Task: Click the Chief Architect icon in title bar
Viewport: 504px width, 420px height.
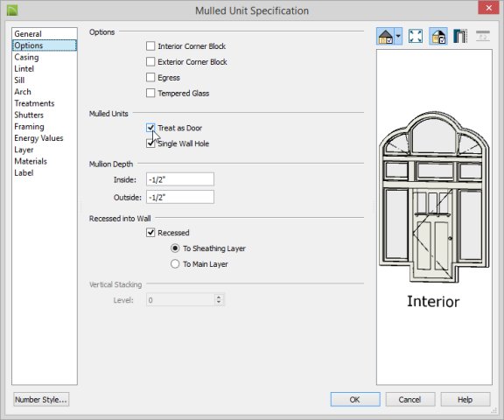Action: pyautogui.click(x=12, y=10)
